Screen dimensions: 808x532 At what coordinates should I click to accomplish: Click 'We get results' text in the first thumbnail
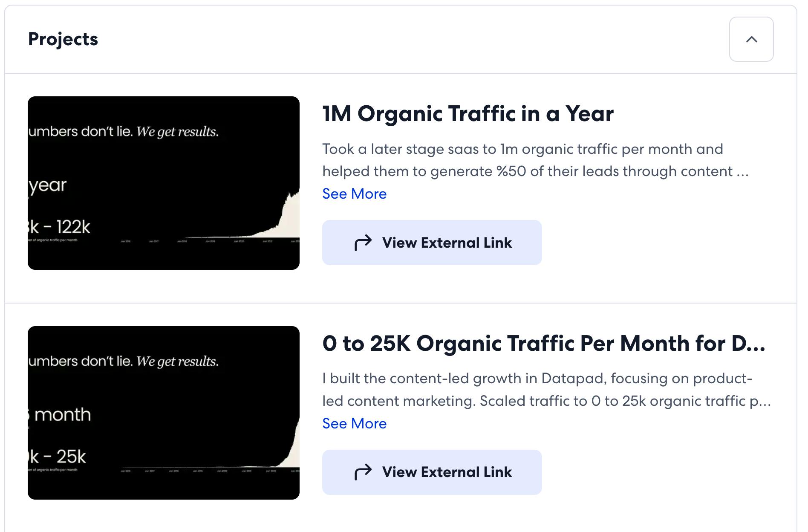(x=177, y=132)
